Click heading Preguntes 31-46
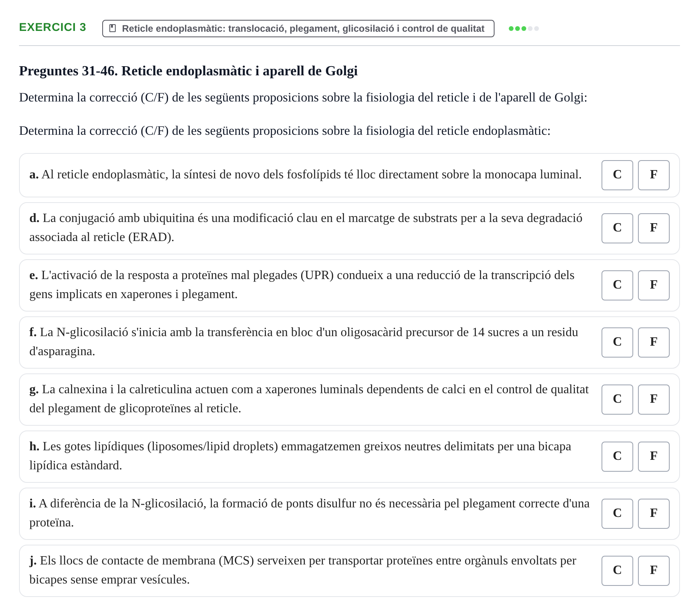 (188, 71)
